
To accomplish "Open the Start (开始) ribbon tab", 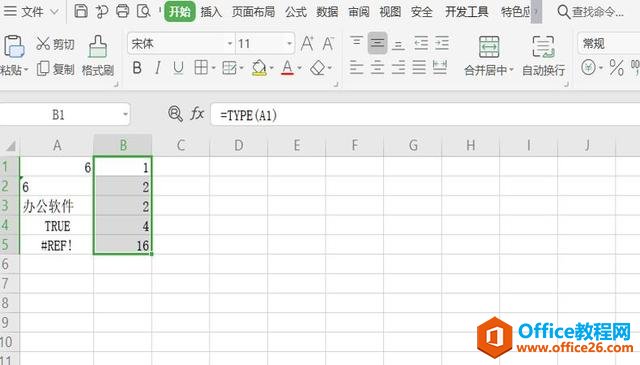I will pos(180,11).
